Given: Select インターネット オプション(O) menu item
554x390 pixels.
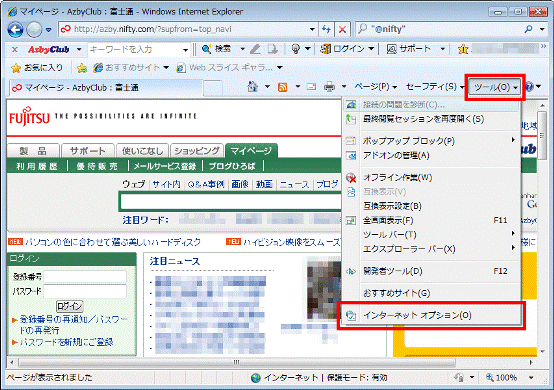Looking at the screenshot, I should (431, 315).
